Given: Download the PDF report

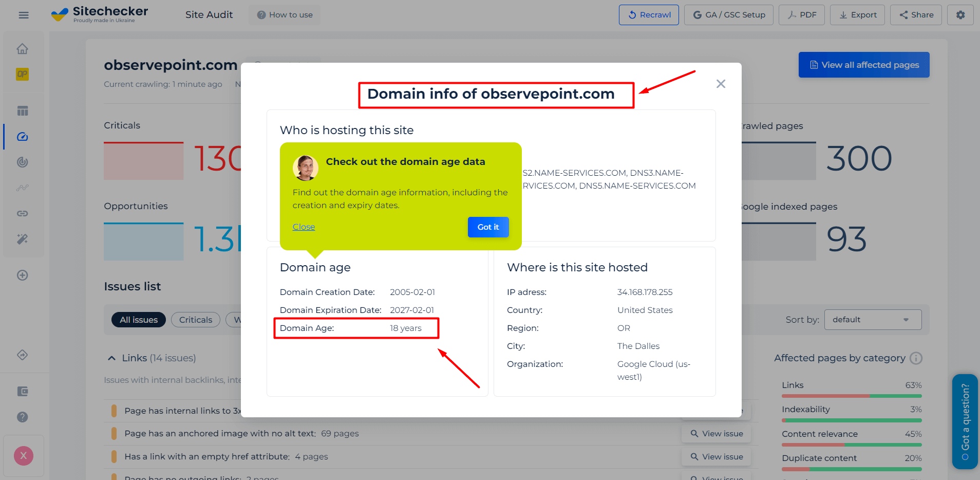Looking at the screenshot, I should [x=801, y=15].
